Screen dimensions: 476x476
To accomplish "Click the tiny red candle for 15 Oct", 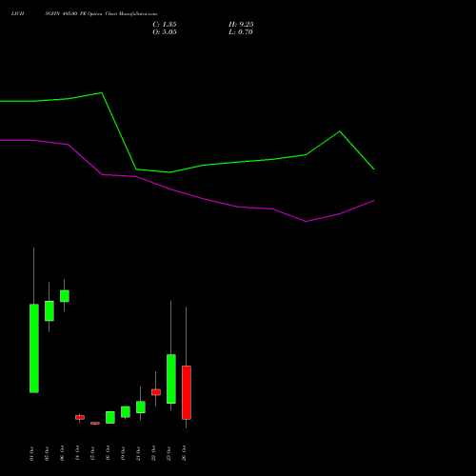I will point(95,423).
